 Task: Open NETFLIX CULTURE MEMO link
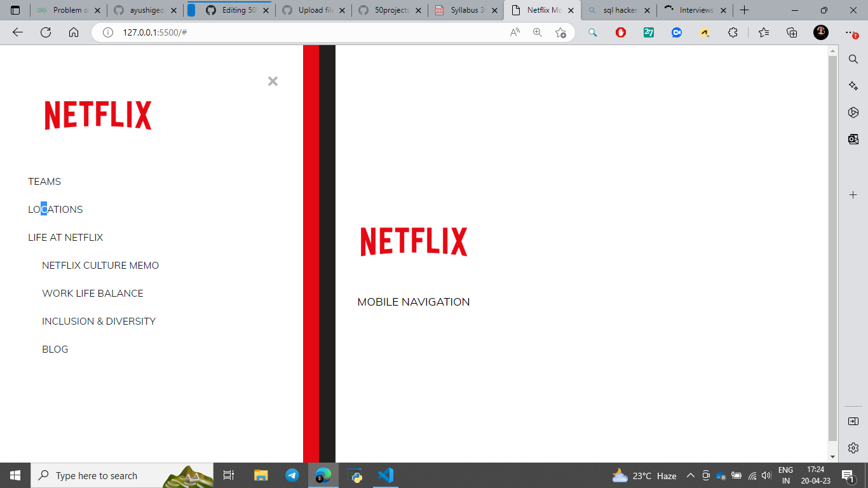tap(100, 266)
